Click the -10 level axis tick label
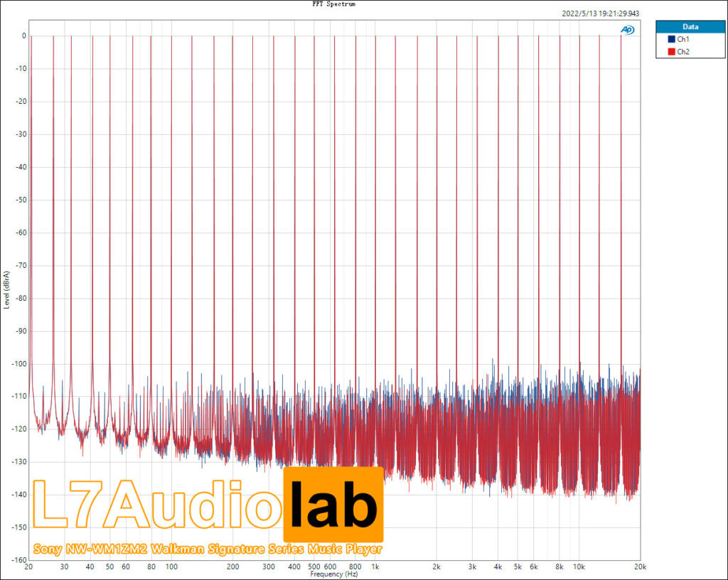The height and width of the screenshot is (580, 728). tap(21, 69)
